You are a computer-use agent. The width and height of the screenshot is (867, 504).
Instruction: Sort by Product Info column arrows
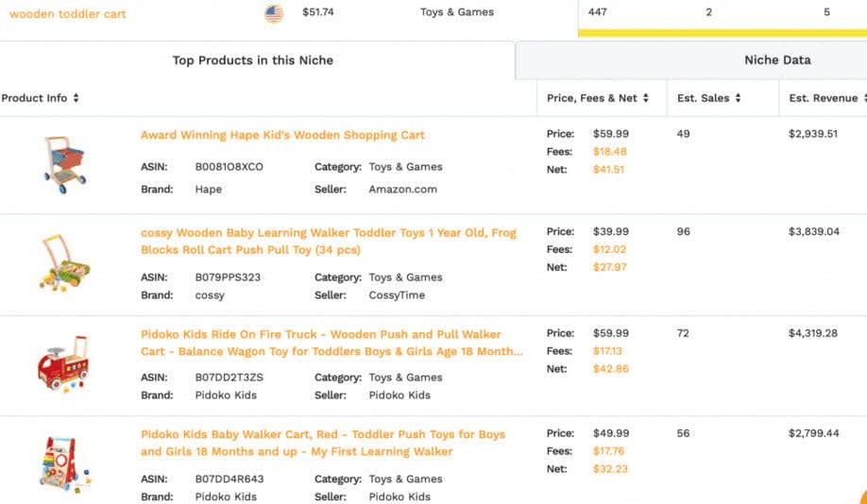(76, 98)
